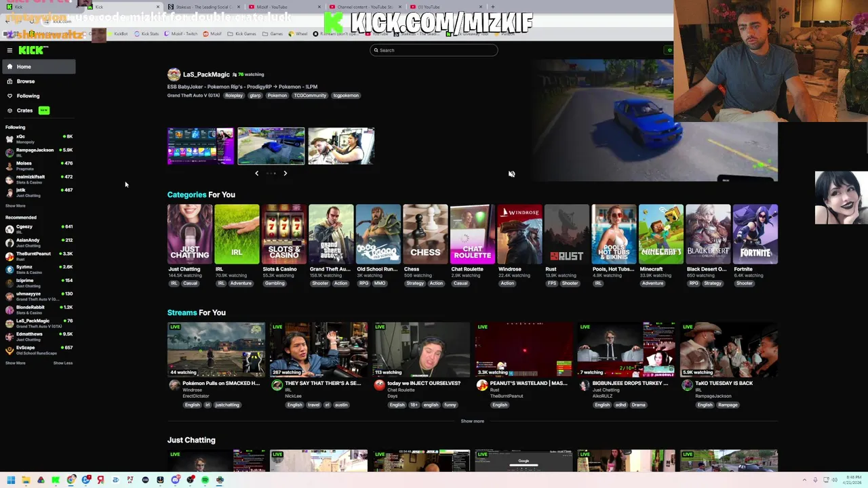Screen dimensions: 868x488
Task: Select the Pokemon tag on featured stream
Action: pyautogui.click(x=277, y=96)
